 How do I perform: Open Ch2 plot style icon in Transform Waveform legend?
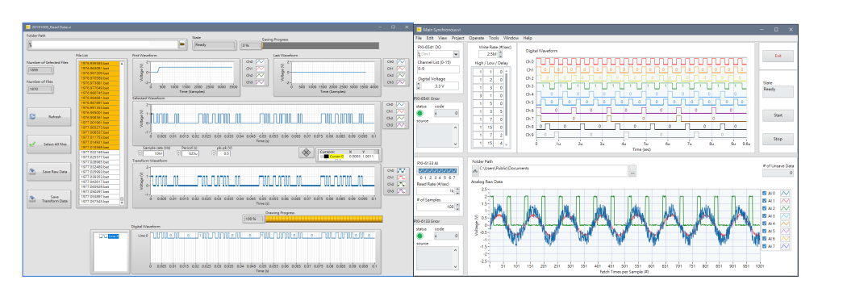[403, 184]
